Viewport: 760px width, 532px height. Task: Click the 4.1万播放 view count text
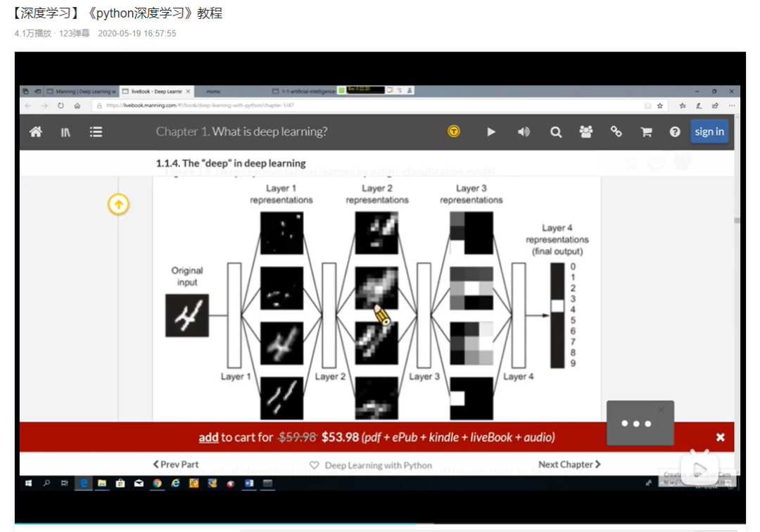(32, 34)
